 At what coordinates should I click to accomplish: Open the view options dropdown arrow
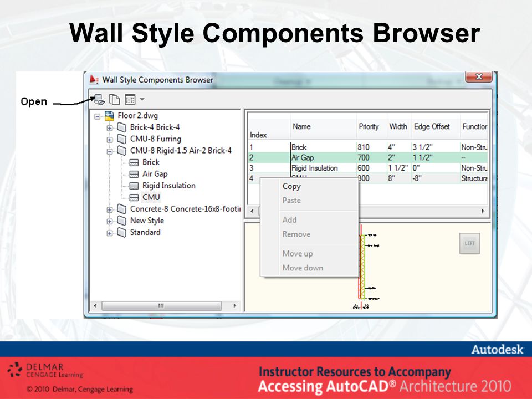(142, 99)
